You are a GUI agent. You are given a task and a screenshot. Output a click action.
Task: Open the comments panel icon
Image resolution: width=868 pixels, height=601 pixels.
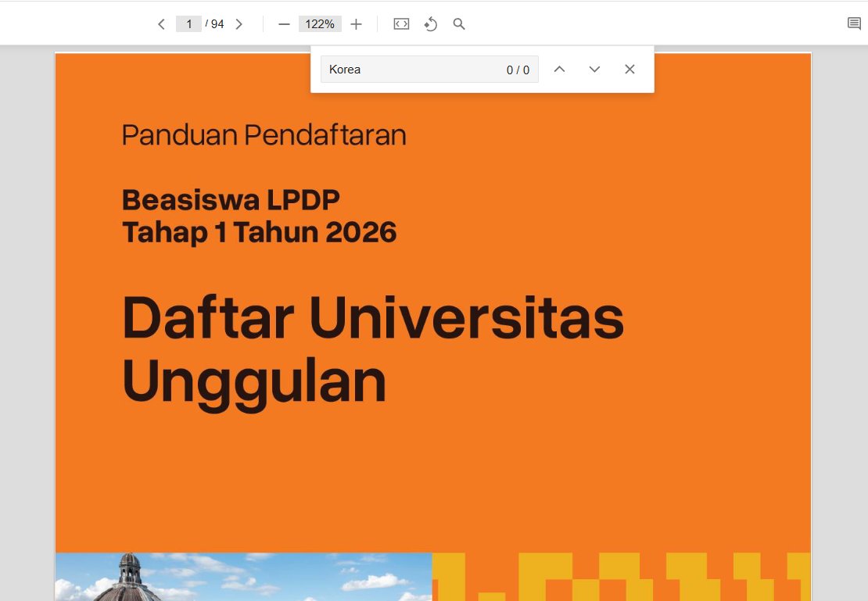coord(854,23)
